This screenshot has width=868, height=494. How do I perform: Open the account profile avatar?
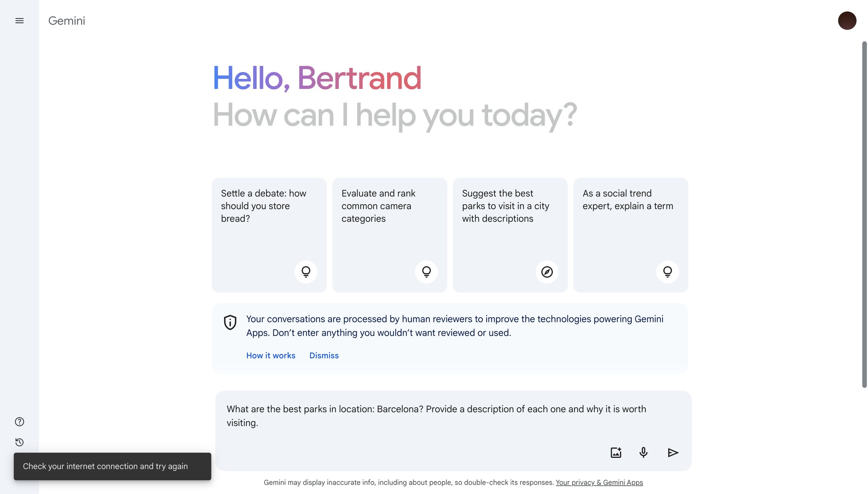click(x=847, y=21)
